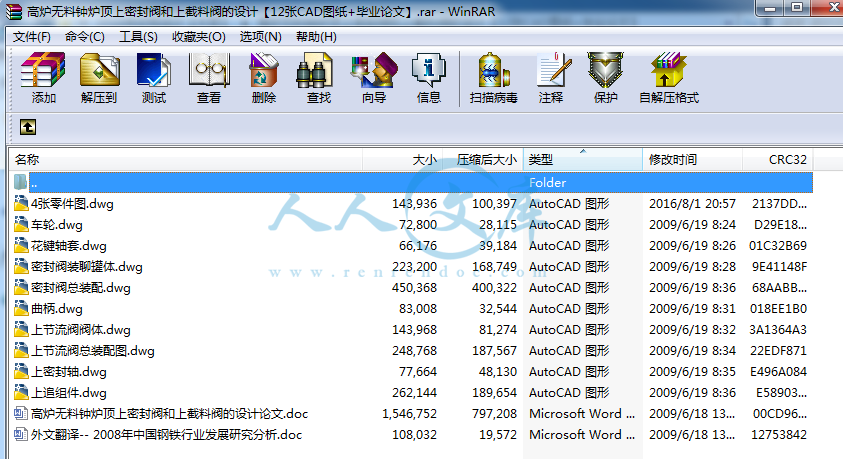Click the file icon of 花键轴套.dwg
The height and width of the screenshot is (459, 843).
(21, 245)
